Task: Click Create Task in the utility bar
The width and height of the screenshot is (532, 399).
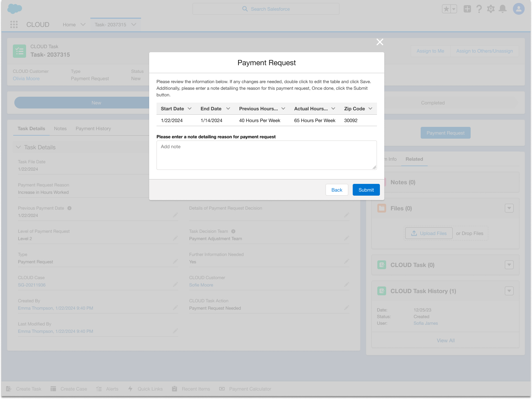Action: 24,389
